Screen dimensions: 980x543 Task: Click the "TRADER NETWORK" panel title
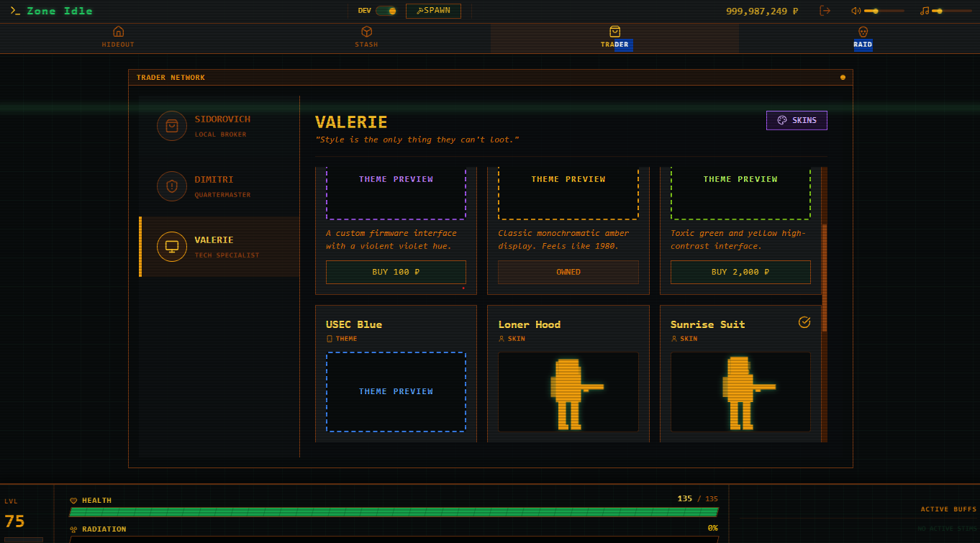point(171,78)
